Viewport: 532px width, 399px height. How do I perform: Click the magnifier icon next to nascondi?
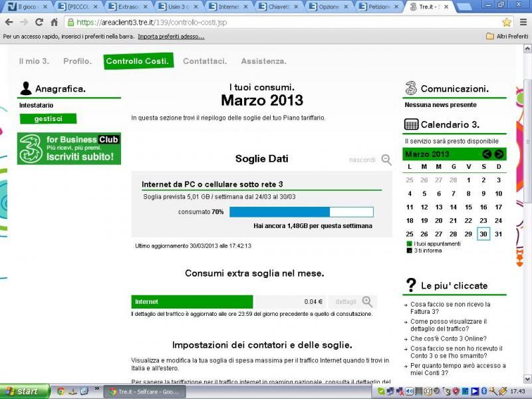[386, 160]
